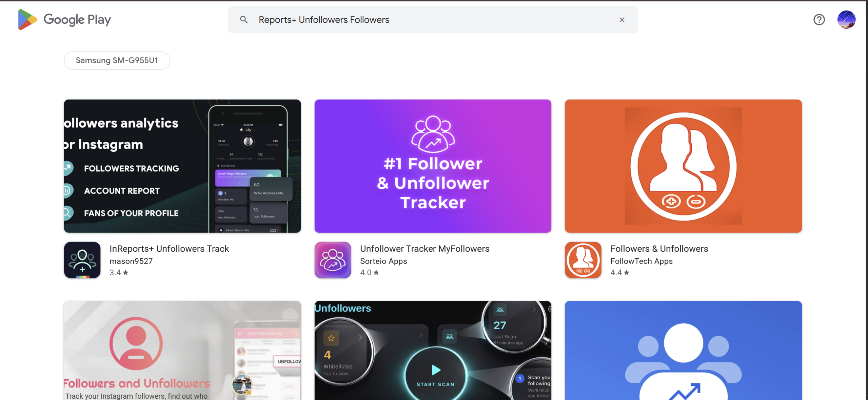
Task: Click the search magnifier icon
Action: click(243, 20)
